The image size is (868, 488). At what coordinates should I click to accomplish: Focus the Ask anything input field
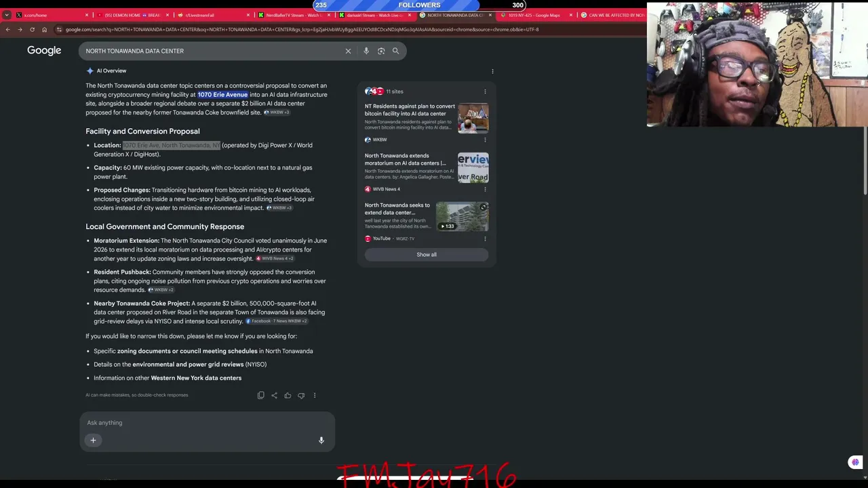[x=207, y=423]
